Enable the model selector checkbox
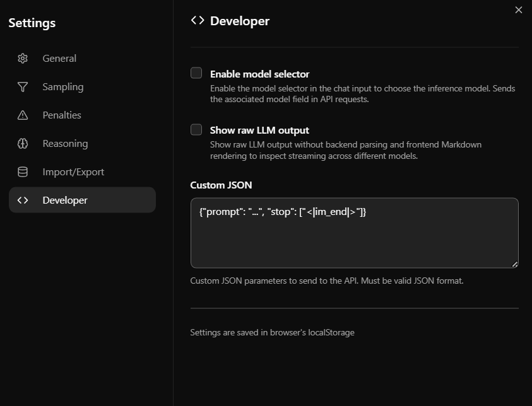Image resolution: width=532 pixels, height=406 pixels. coord(196,73)
